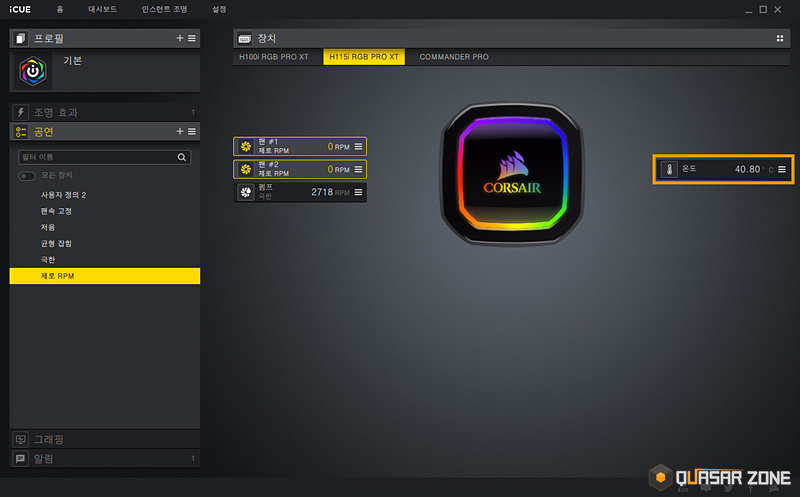Open the 프로필 panel menu icon
This screenshot has height=497, width=800.
coord(192,38)
